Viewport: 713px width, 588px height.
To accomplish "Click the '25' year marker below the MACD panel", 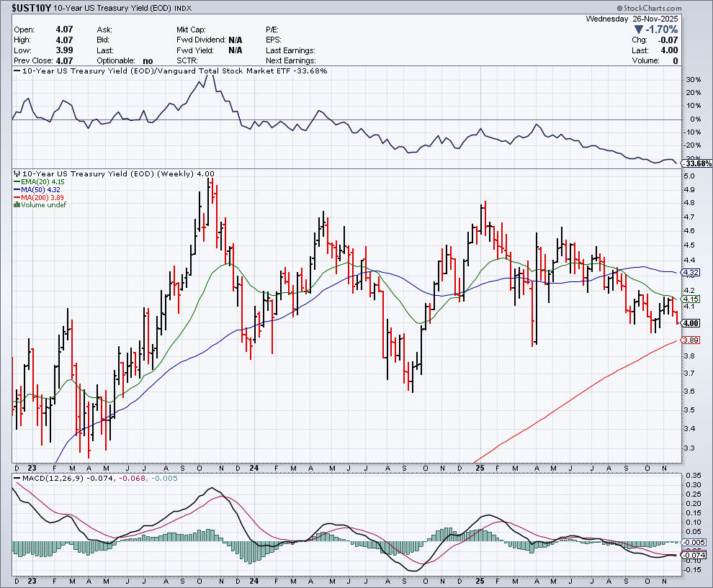I will point(480,580).
